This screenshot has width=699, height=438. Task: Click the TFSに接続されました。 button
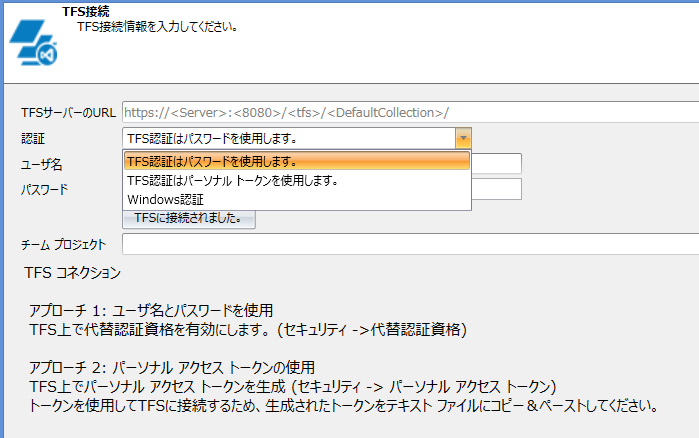(x=189, y=219)
